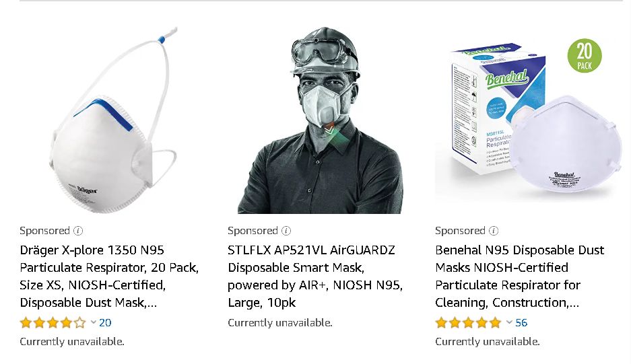This screenshot has width=631, height=364.
Task: Click the green 20 PACK badge
Action: click(585, 56)
